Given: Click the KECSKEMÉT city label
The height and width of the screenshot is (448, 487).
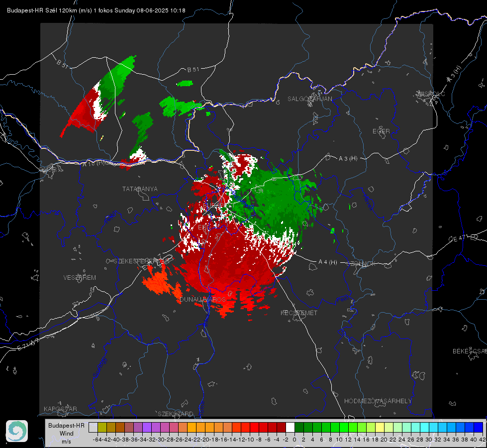Looking at the screenshot, I should (299, 313).
